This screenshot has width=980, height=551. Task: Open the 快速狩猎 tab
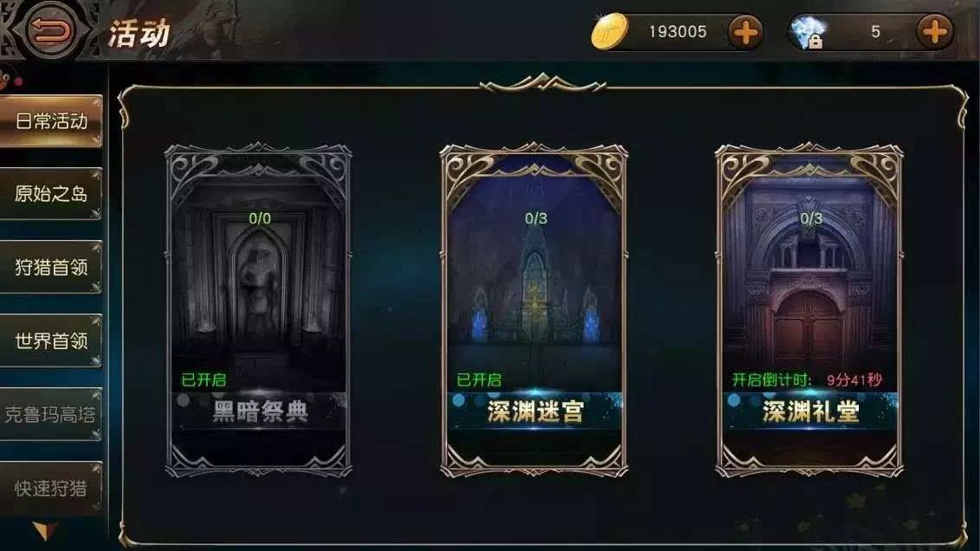click(50, 488)
